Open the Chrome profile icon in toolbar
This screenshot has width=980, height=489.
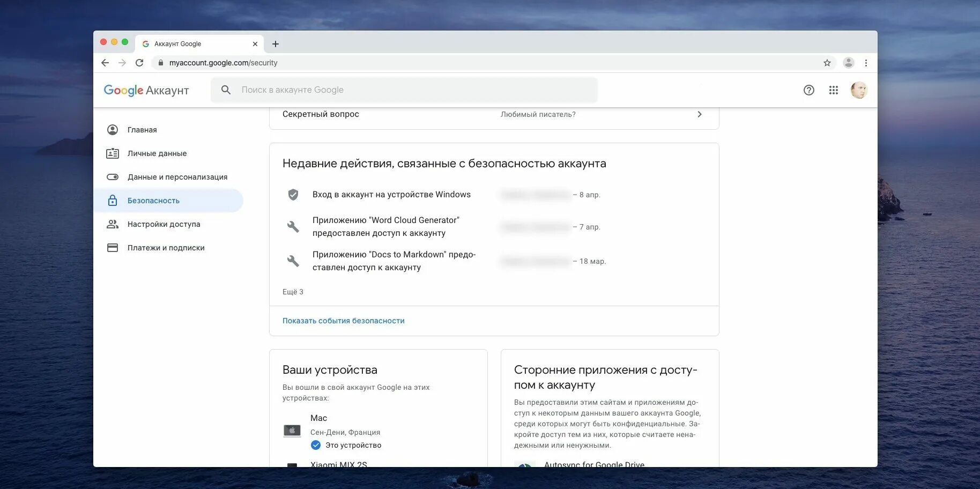coord(848,63)
